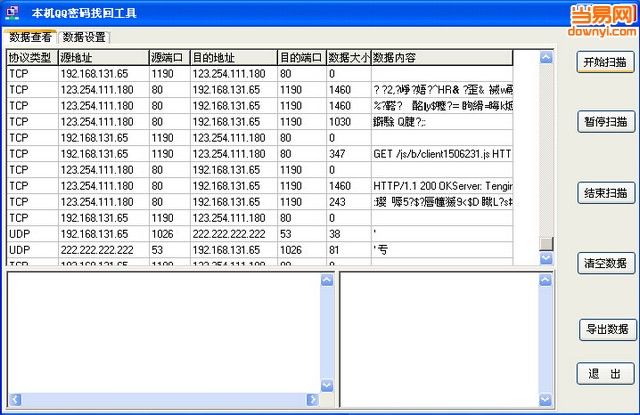The width and height of the screenshot is (640, 415).
Task: Click the 数据大小 column header
Action: point(347,58)
